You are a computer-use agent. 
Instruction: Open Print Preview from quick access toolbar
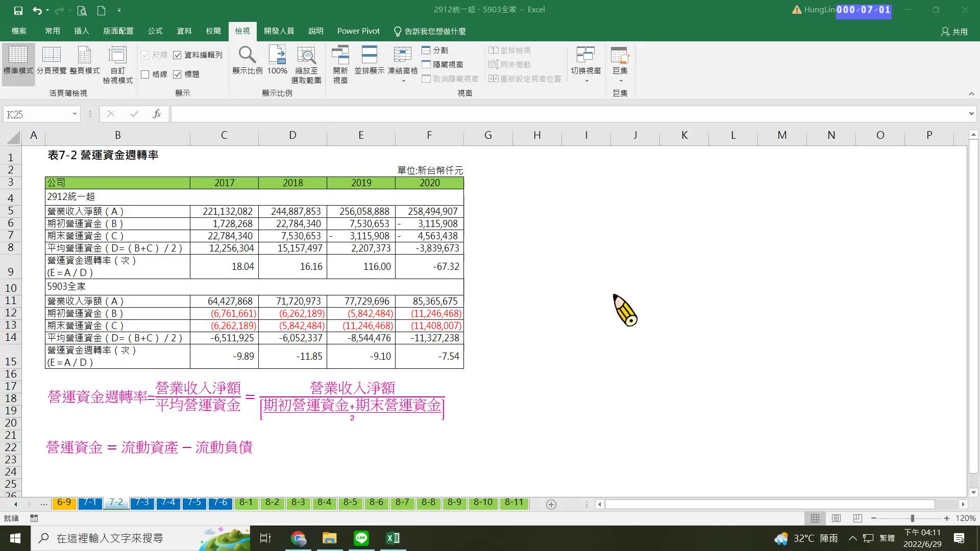point(82,10)
